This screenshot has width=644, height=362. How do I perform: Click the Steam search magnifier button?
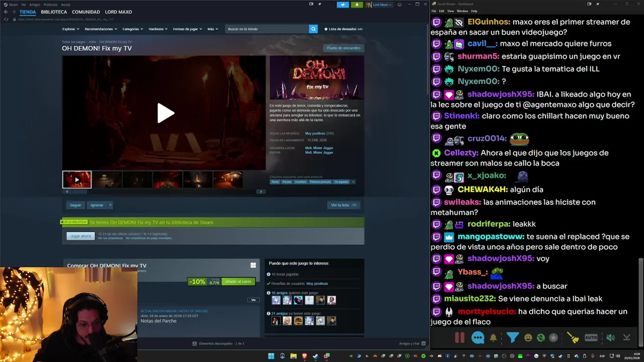point(313,29)
